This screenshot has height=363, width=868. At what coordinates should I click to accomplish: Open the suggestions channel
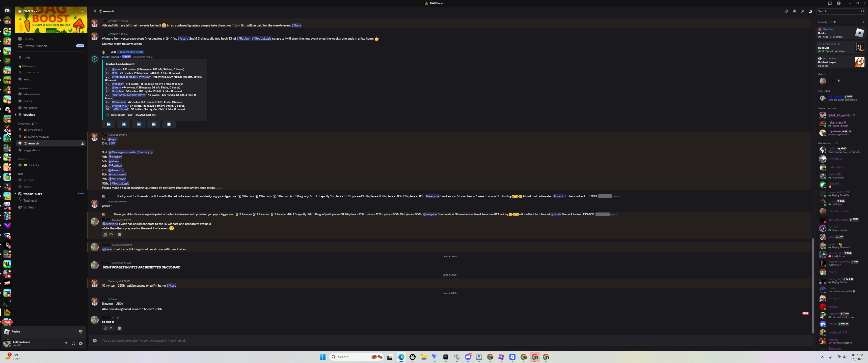click(51, 150)
